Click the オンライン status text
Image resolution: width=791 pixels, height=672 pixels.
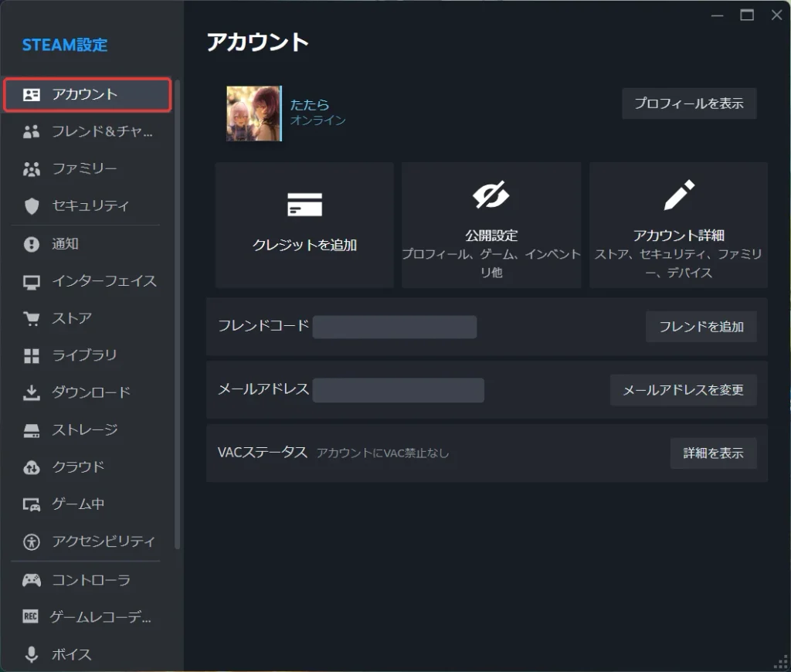click(317, 120)
